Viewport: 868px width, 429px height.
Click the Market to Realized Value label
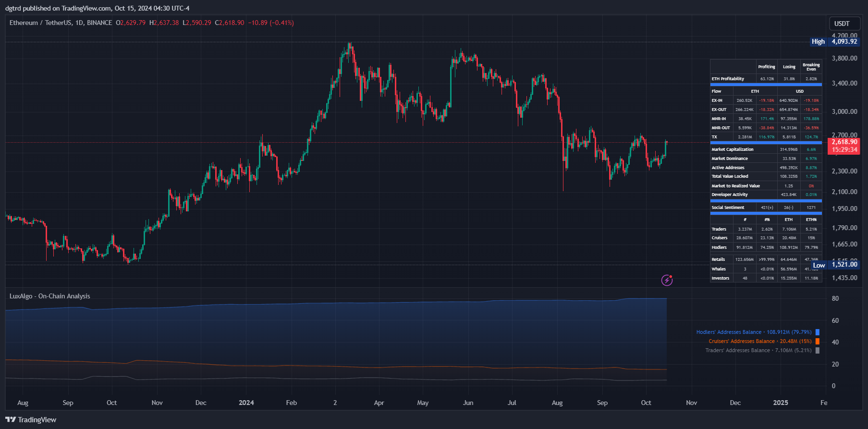(735, 186)
